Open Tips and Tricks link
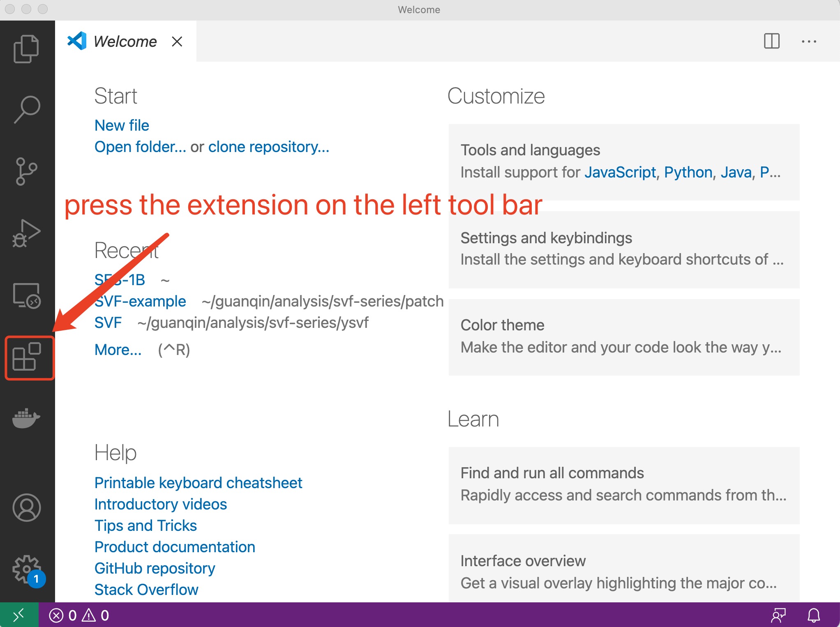The width and height of the screenshot is (840, 627). pyautogui.click(x=145, y=526)
